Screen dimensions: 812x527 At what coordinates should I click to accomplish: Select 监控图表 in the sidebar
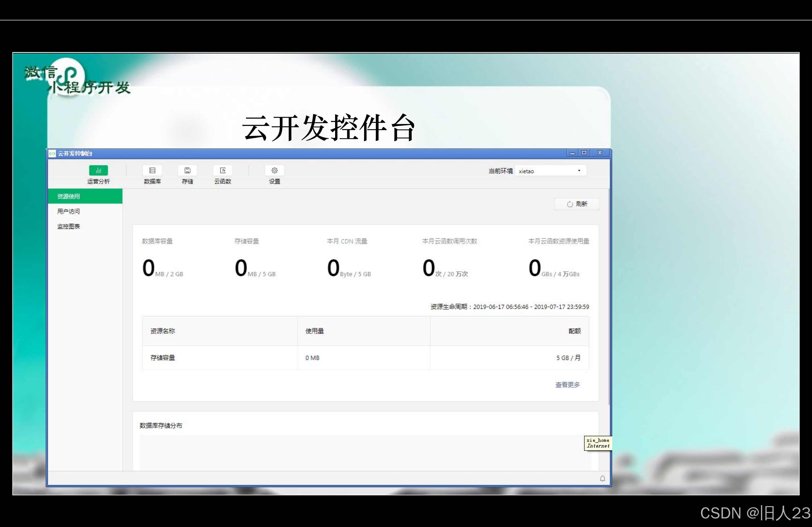coord(68,226)
